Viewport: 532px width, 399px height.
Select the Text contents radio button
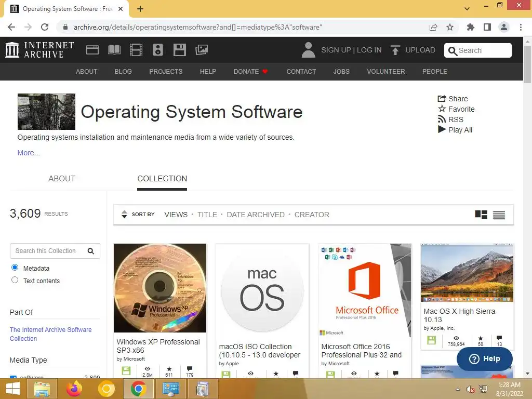point(15,280)
